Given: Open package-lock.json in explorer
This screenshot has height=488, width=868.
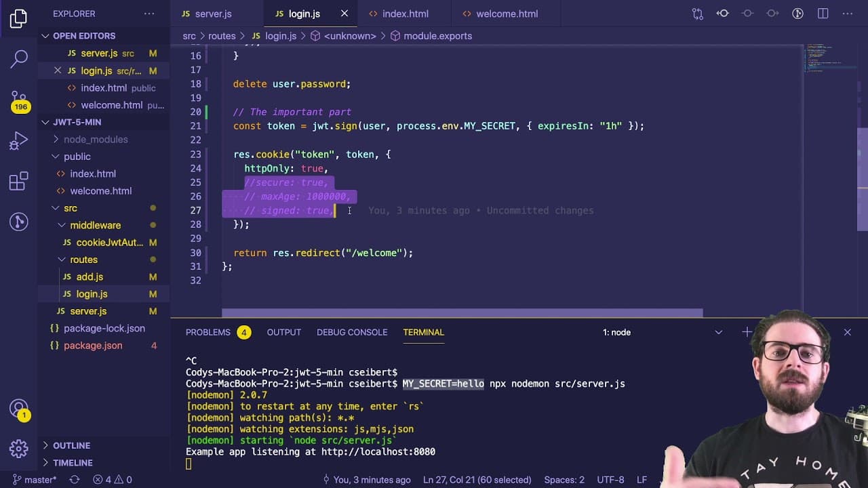Looking at the screenshot, I should (x=104, y=328).
